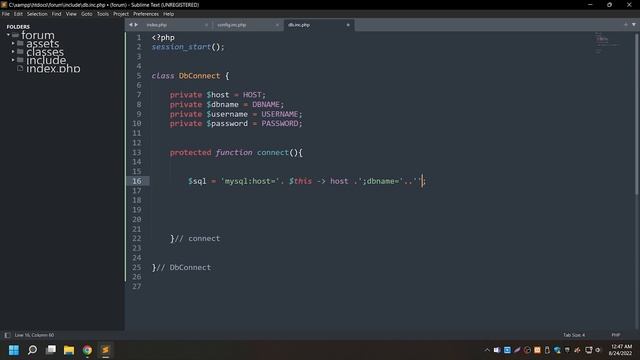640x360 pixels.
Task: Show hidden tray icons chevron
Action: [487, 350]
